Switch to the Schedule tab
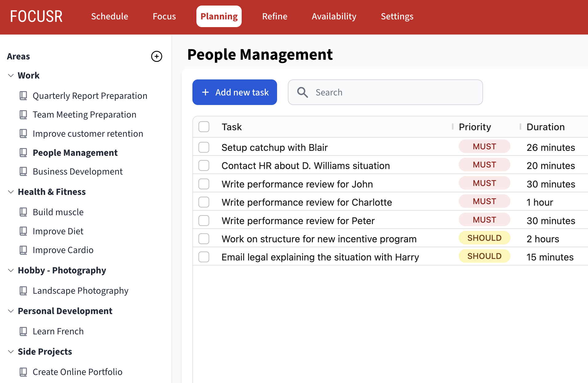Screen dimensions: 588x383 point(110,16)
